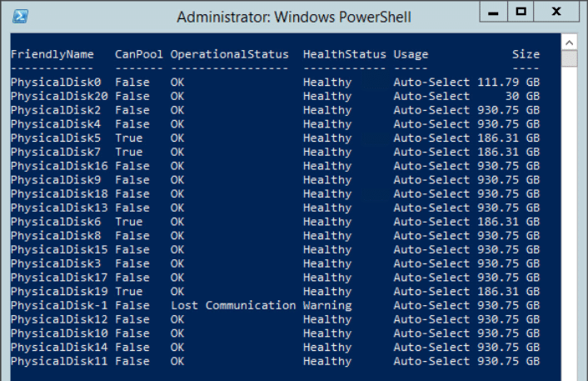Click the Lost Communication status text
This screenshot has height=381, width=588.
point(233,306)
